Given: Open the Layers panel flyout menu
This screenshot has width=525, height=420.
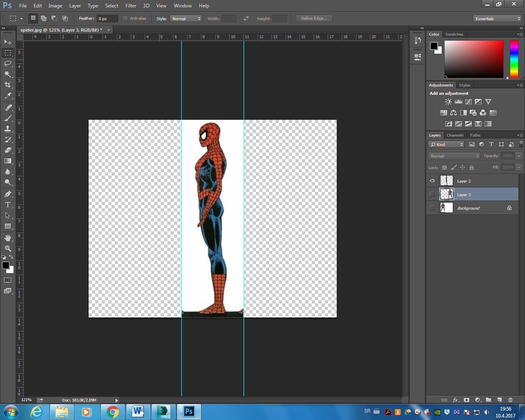Looking at the screenshot, I should coord(520,135).
